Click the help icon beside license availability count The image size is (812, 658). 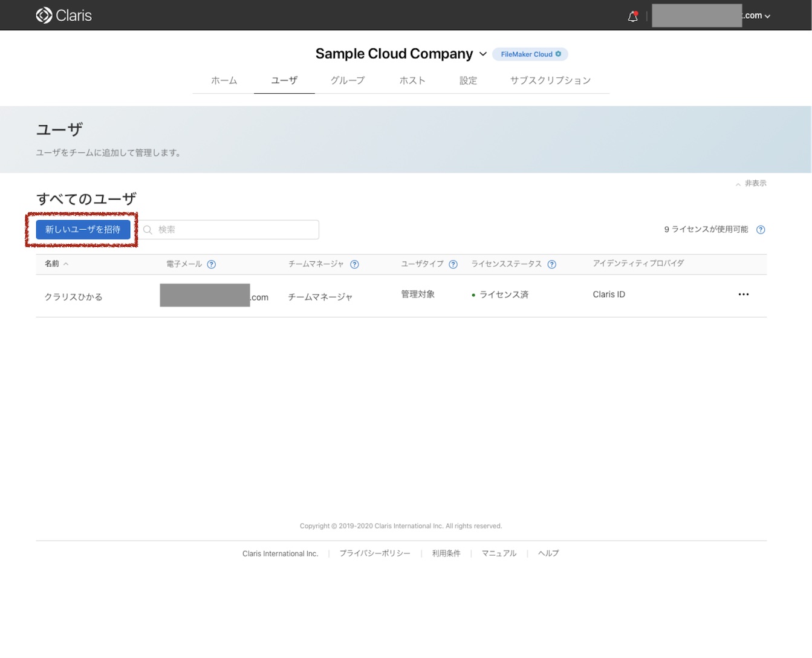click(761, 229)
